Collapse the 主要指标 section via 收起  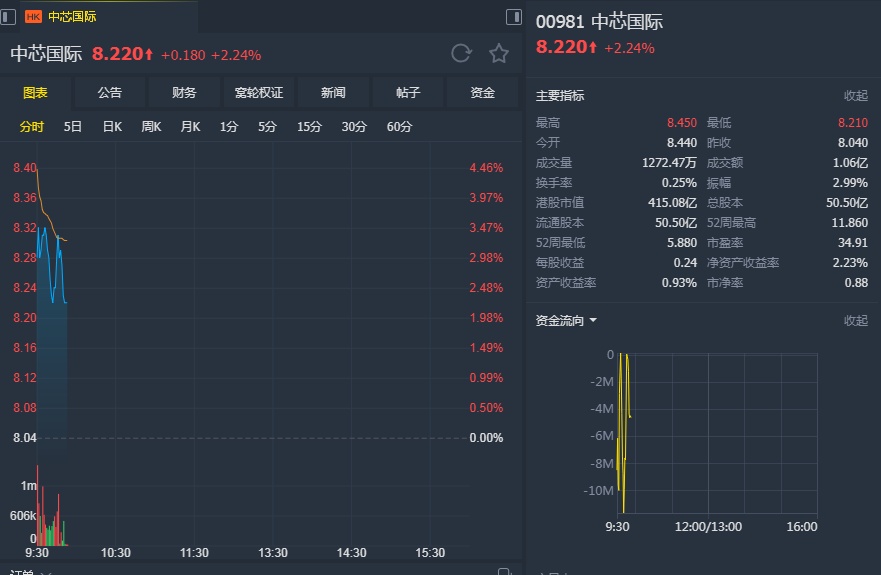coord(856,96)
